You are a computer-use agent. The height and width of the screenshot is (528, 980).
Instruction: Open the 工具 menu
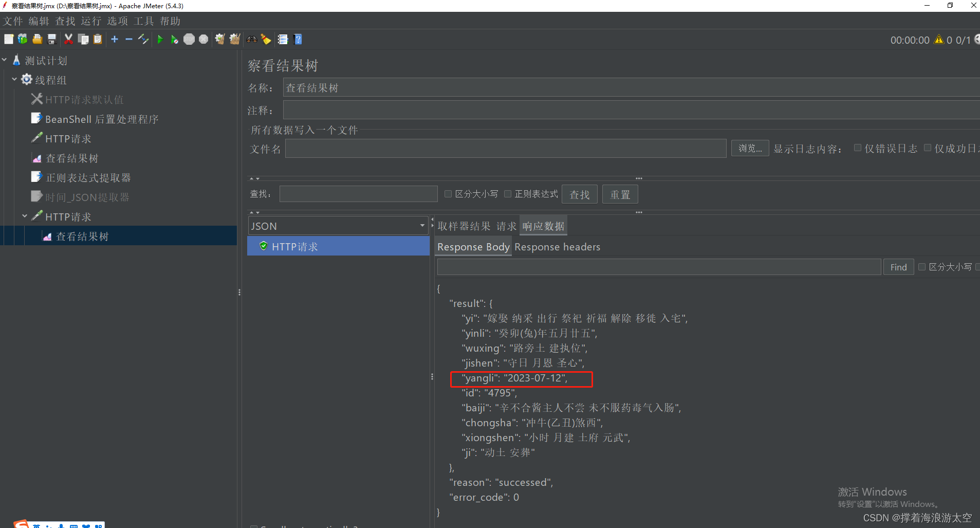(x=144, y=21)
